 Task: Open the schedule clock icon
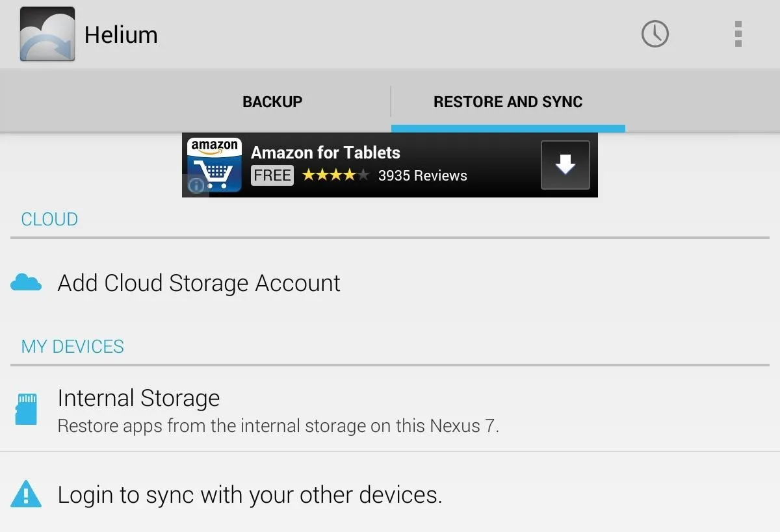[655, 34]
